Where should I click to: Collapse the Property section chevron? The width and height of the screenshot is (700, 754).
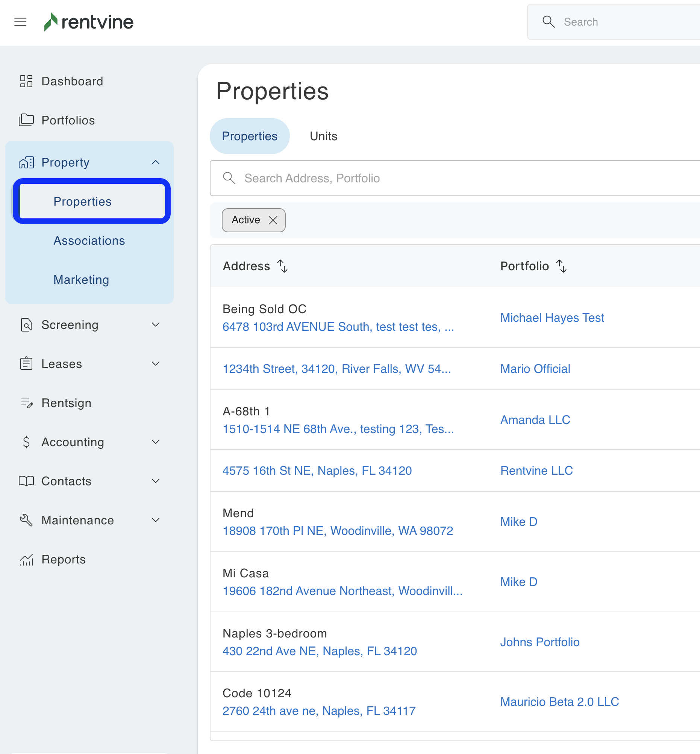point(156,162)
